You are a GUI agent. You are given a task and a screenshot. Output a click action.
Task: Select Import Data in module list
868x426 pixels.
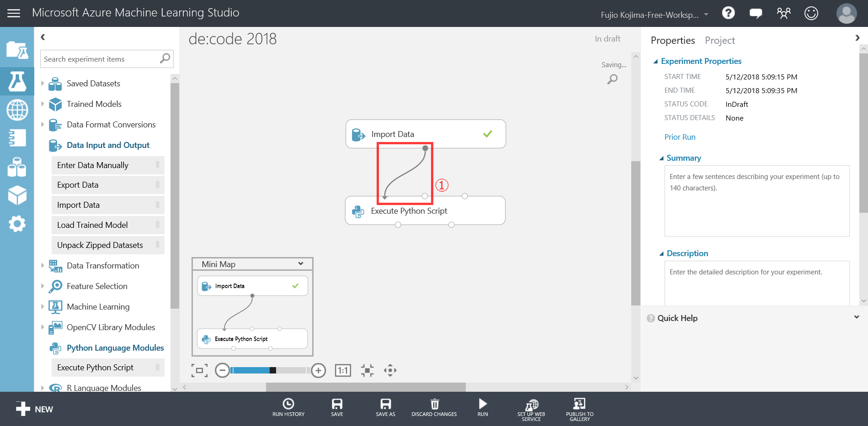point(108,205)
